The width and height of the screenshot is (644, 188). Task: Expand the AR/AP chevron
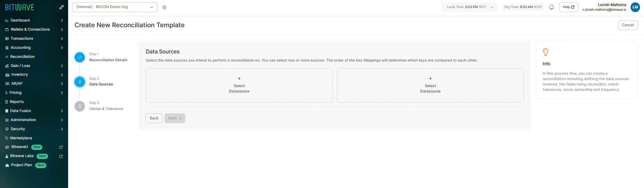62,84
